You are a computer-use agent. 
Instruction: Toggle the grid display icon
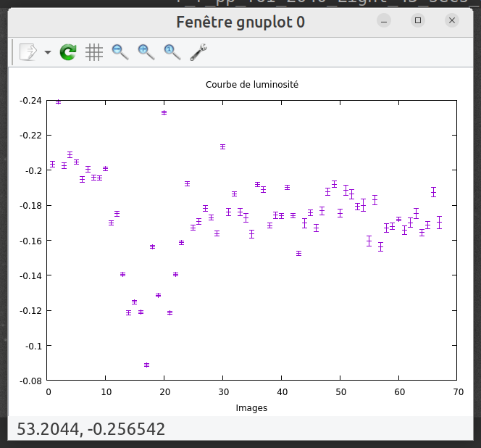(94, 52)
